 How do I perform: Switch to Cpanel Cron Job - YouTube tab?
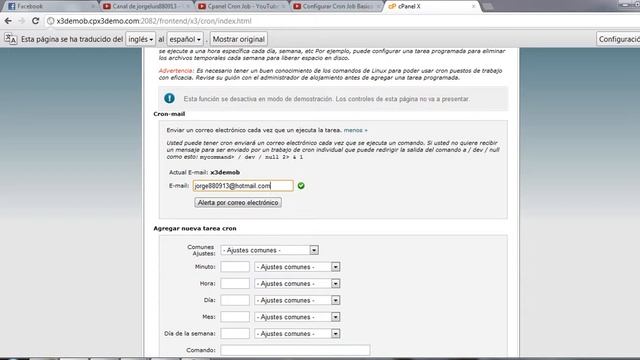coord(241,6)
